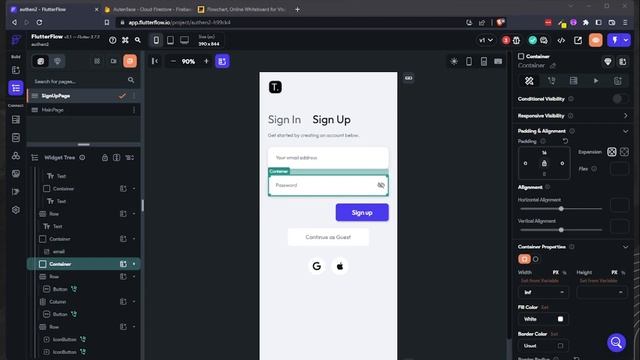Adjust the Horizontal Alignment slider
The width and height of the screenshot is (640, 360).
point(561,209)
